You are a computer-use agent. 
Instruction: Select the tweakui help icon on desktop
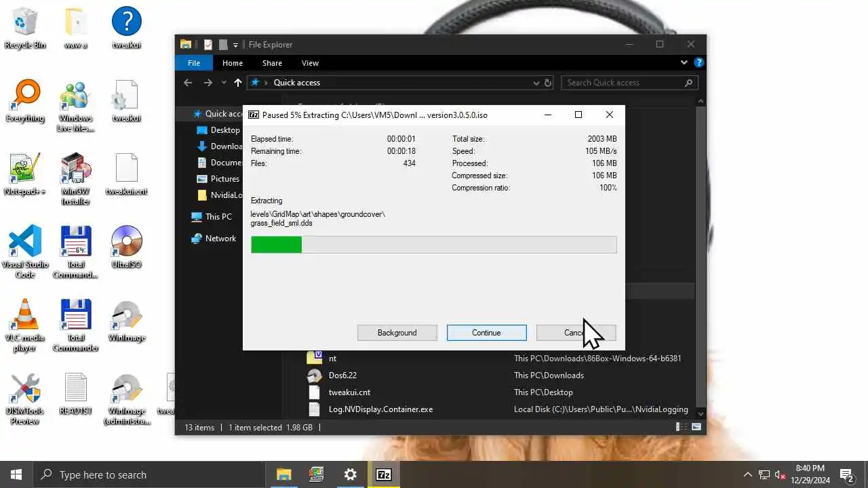[127, 28]
